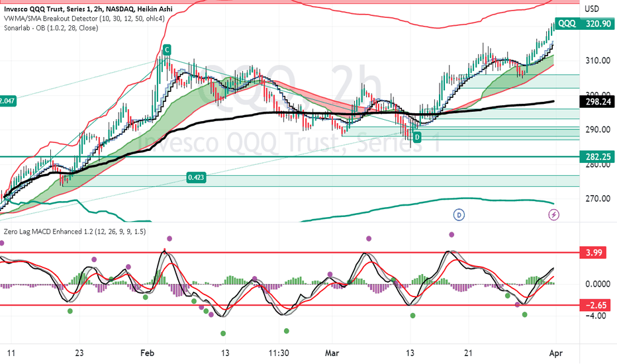Click the green 'D' pattern label

coord(417,137)
